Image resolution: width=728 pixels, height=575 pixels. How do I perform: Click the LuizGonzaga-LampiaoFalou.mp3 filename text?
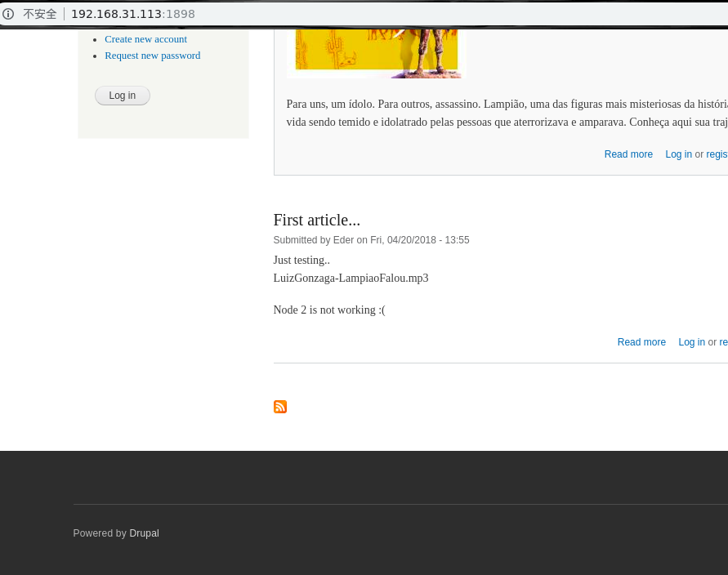tap(351, 278)
